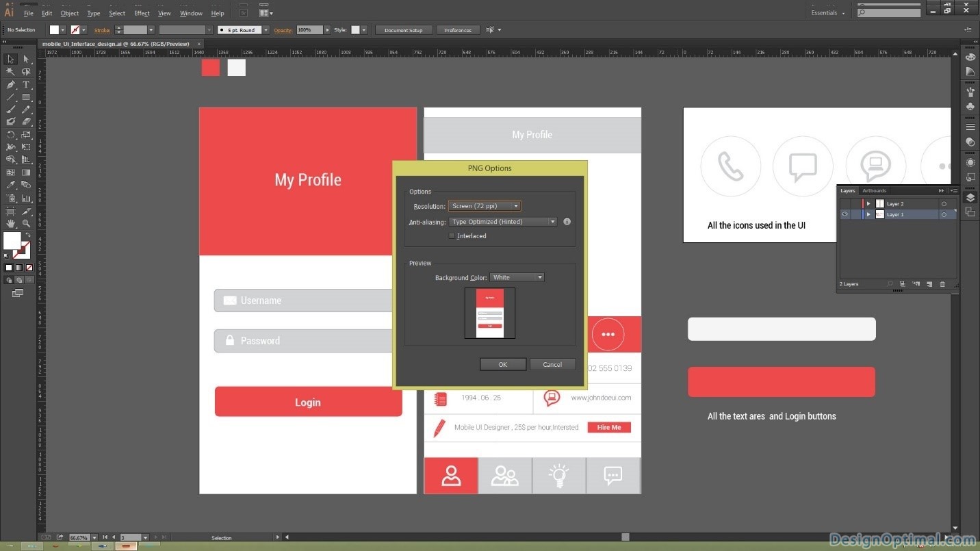Enable the Interlaced checkbox
This screenshot has height=551, width=980.
(x=452, y=236)
